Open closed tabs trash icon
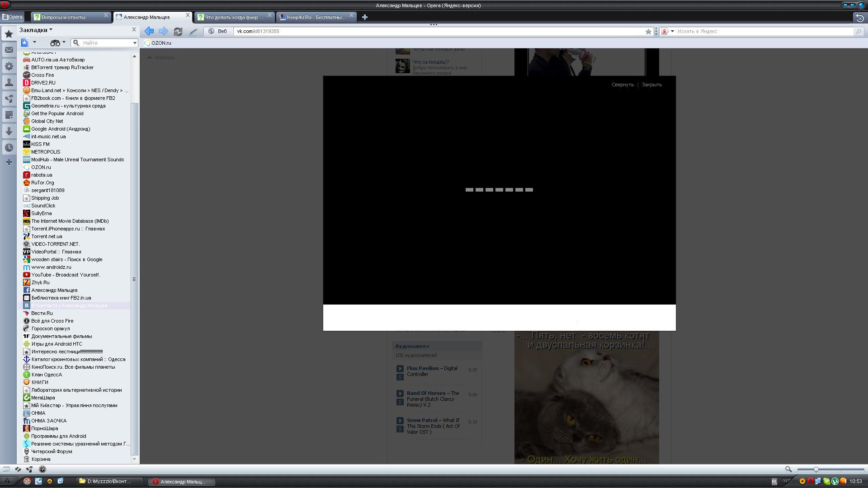Screen dimensions: 868x488 pyautogui.click(x=859, y=17)
